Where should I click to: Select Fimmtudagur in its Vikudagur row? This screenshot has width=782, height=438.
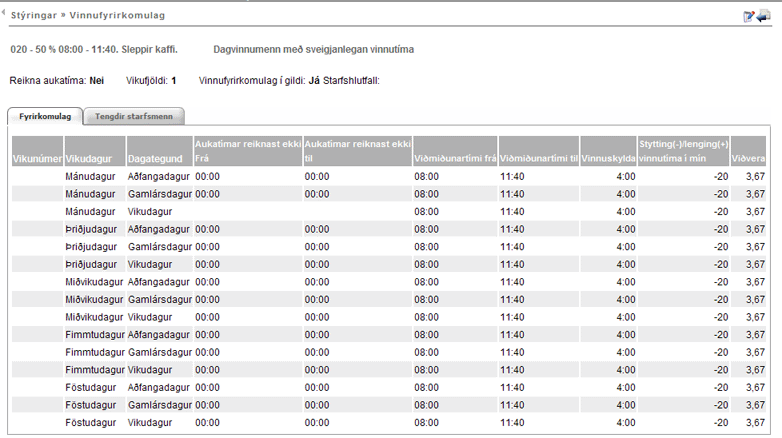click(95, 370)
